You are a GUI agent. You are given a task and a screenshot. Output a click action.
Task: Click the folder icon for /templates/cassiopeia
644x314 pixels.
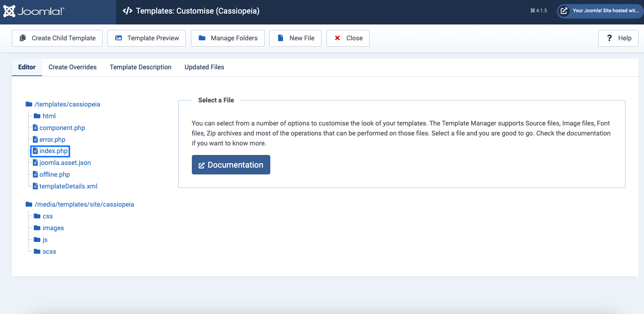tap(29, 104)
